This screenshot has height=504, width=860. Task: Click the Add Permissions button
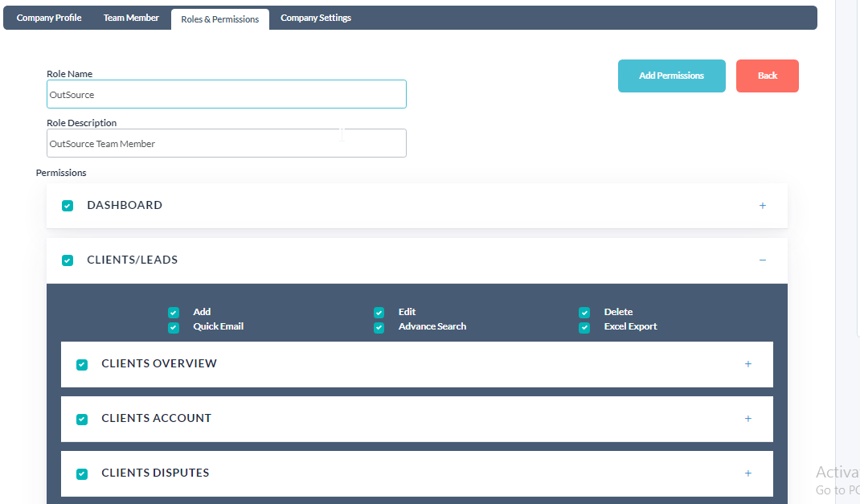[x=671, y=76]
